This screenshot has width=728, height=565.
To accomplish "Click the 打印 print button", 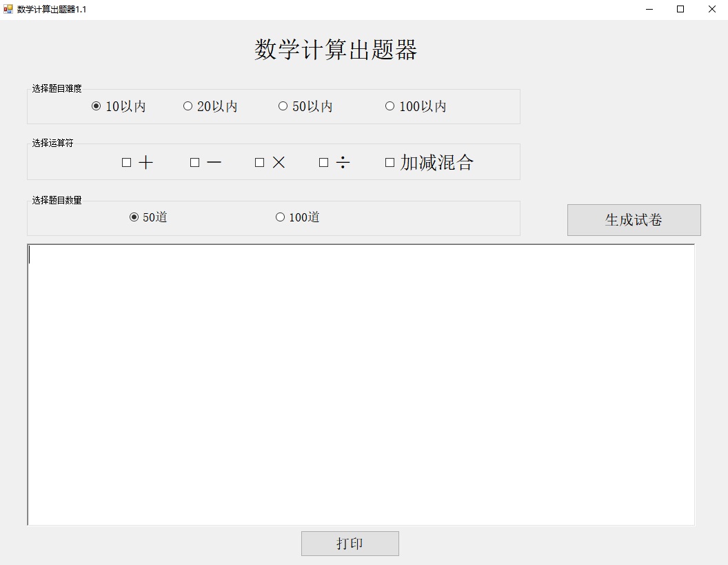I will coord(350,544).
